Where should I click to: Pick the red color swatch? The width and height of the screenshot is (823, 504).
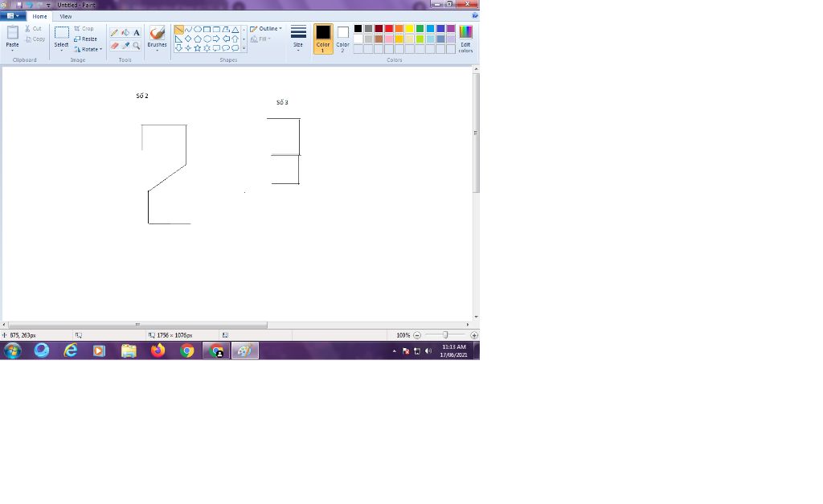[x=389, y=29]
